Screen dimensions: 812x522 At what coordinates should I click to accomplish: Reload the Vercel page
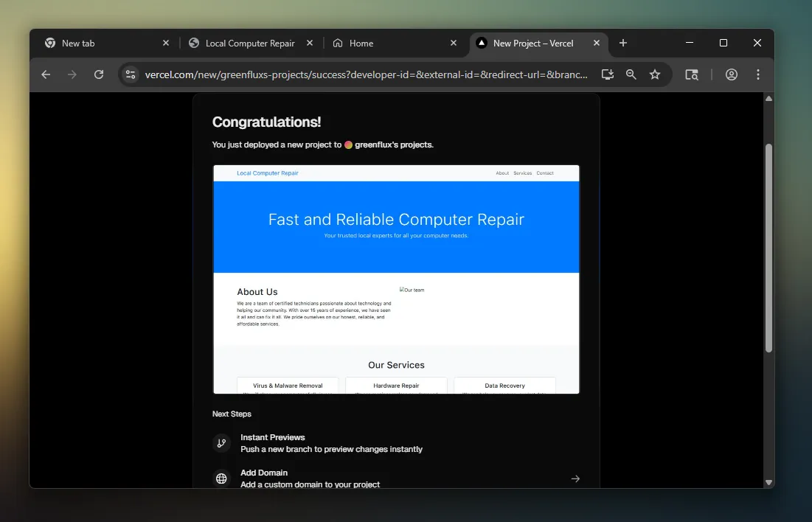pyautogui.click(x=99, y=74)
